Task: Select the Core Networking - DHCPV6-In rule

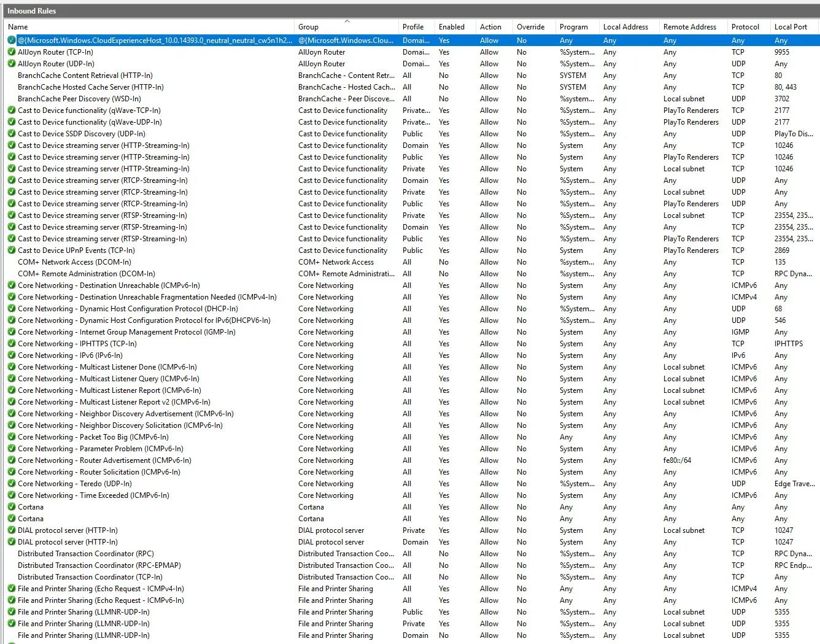Action: click(411, 320)
